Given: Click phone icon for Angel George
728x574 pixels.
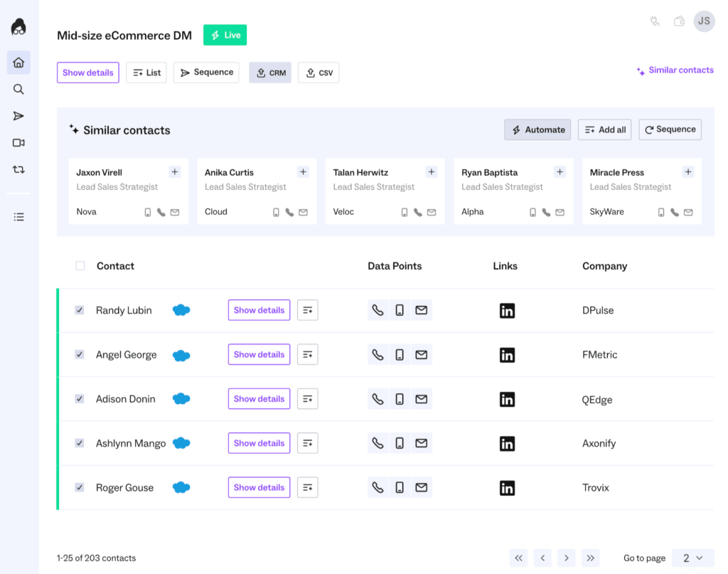Looking at the screenshot, I should click(378, 355).
